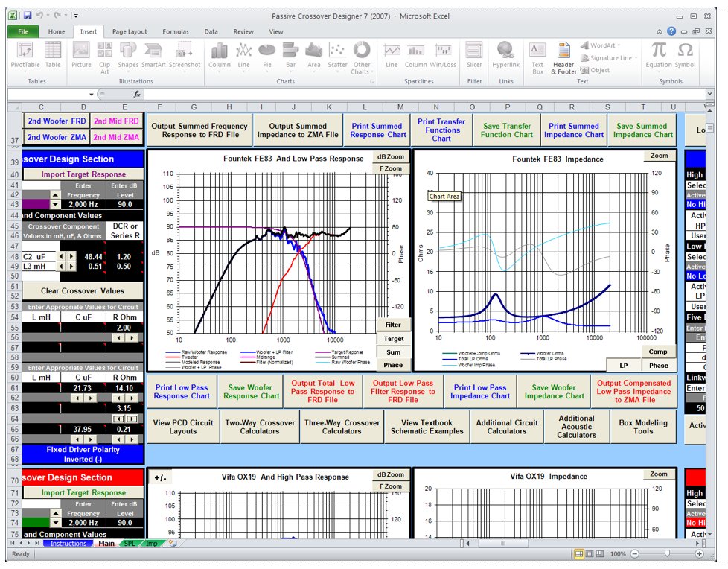Toggle F Zoom on FE83 response chart
Image resolution: width=728 pixels, height=569 pixels.
click(x=391, y=168)
